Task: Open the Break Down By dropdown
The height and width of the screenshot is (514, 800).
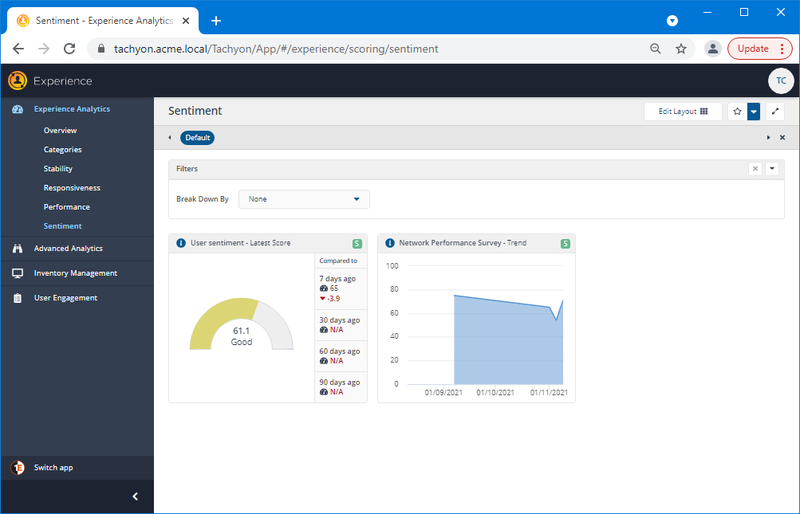Action: click(x=304, y=199)
